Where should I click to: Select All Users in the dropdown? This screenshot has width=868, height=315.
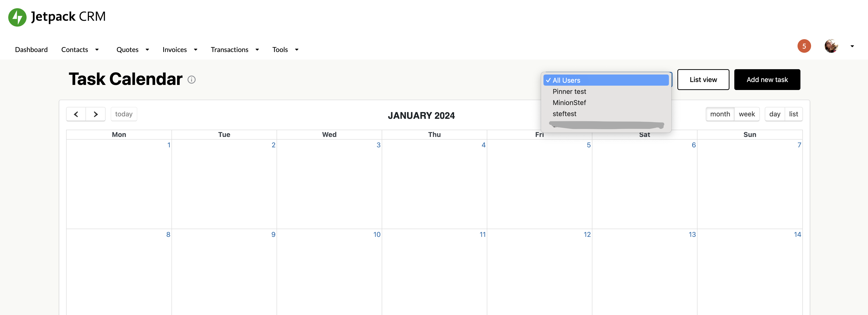coord(605,80)
